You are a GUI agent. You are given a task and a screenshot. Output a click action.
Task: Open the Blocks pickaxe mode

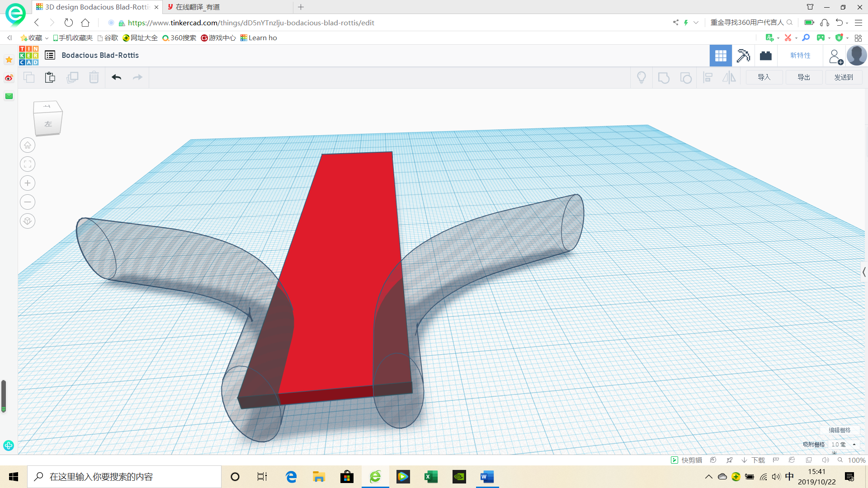click(743, 56)
